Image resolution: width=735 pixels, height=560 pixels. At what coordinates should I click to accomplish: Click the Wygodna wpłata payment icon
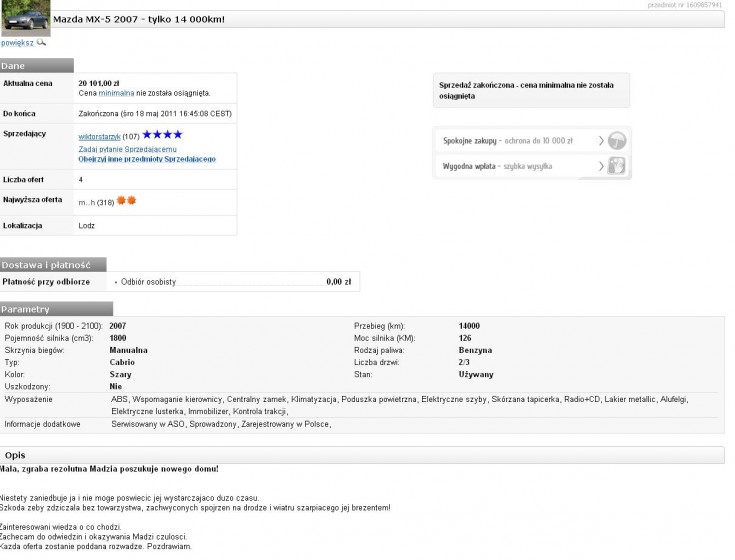[x=616, y=166]
